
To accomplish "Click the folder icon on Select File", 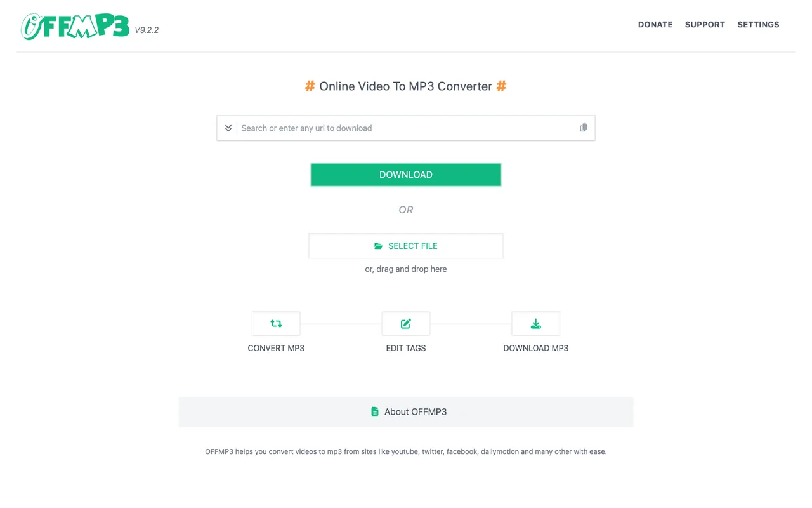I will point(379,246).
